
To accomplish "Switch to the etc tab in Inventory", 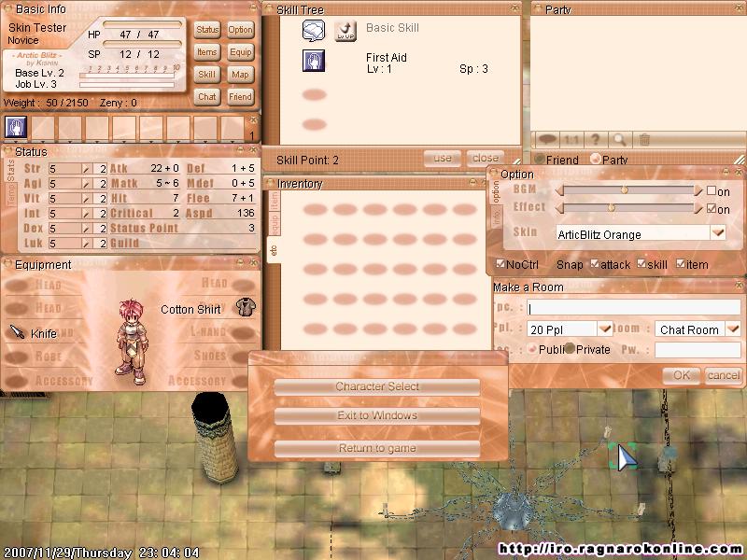I will pos(275,249).
